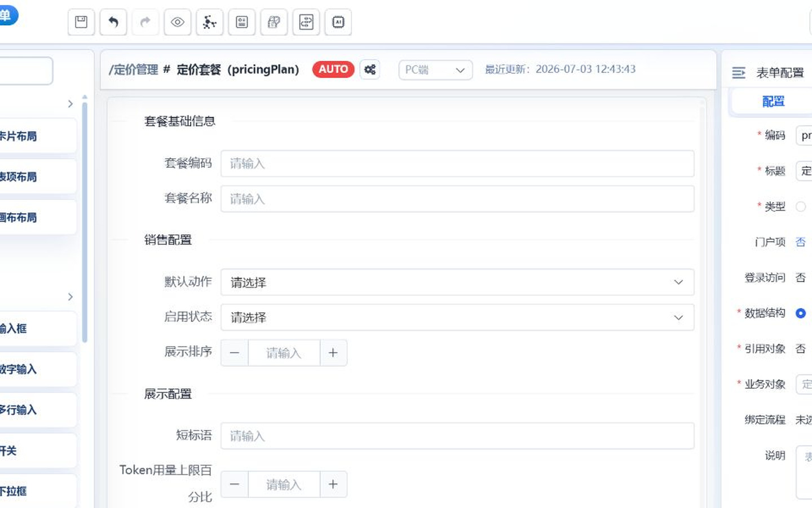This screenshot has width=812, height=508.
Task: Open the 默认动作 select dropdown
Action: (x=457, y=282)
